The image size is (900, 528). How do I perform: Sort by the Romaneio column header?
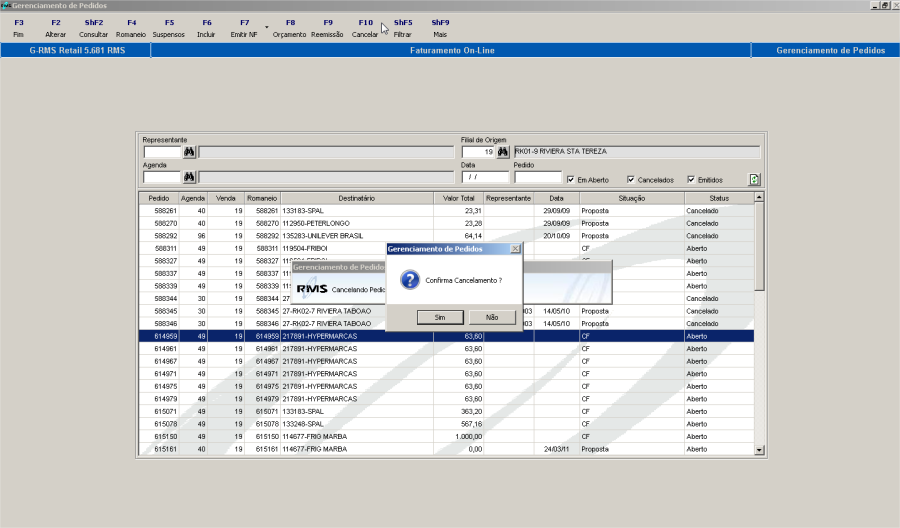coord(262,199)
